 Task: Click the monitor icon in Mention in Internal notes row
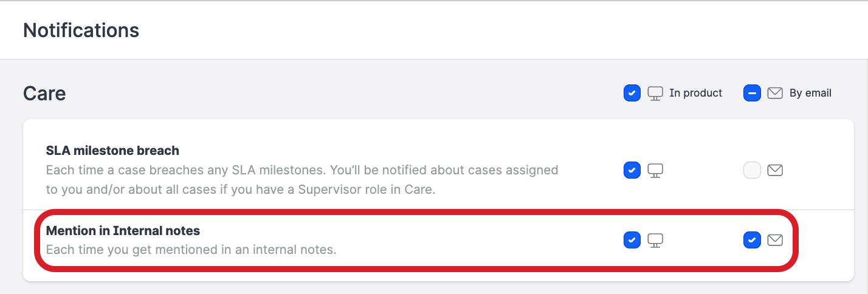(655, 241)
